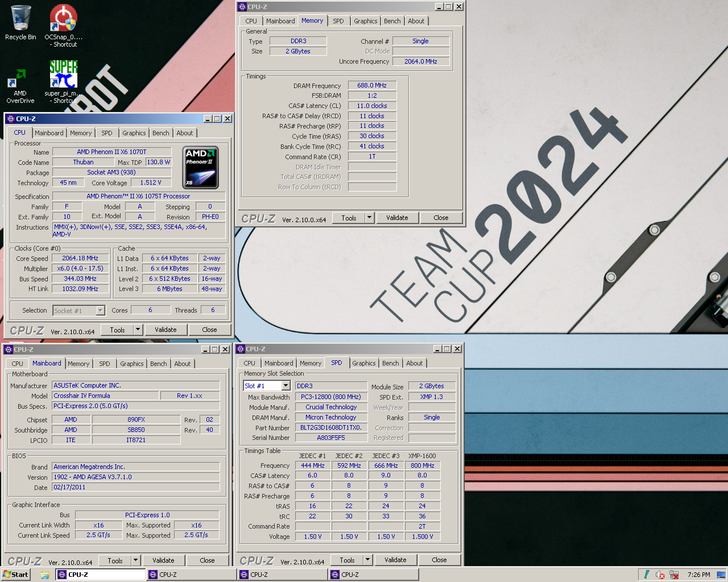This screenshot has height=582, width=728.
Task: Click the CAS# Latency 11.0 clocks value
Action: point(372,106)
